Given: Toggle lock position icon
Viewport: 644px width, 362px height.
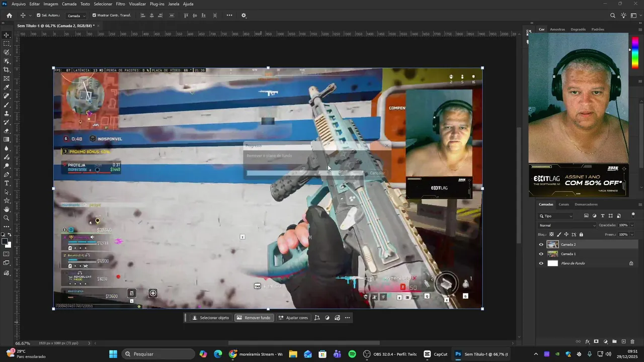Looking at the screenshot, I should coord(566,234).
